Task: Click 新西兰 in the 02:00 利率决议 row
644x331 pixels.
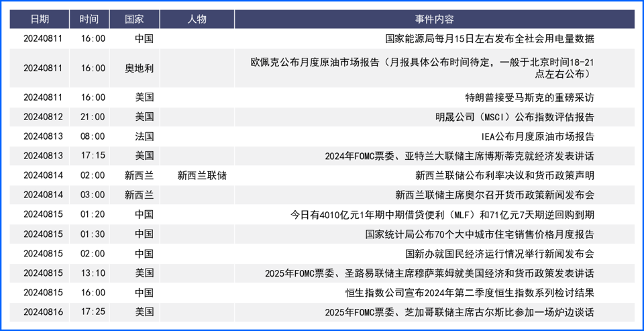Action: pyautogui.click(x=140, y=176)
